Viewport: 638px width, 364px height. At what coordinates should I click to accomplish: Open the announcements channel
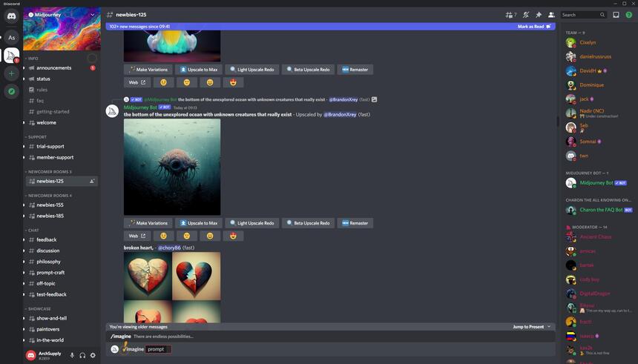point(54,67)
